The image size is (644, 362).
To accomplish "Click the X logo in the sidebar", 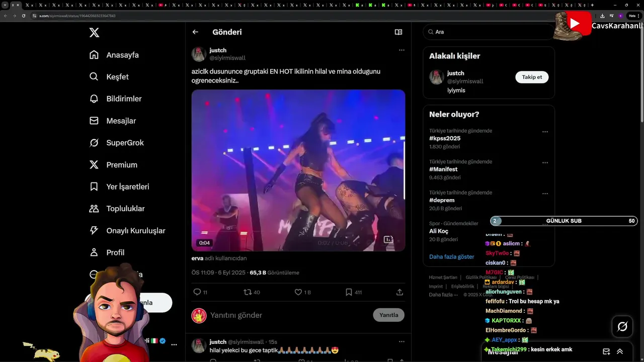I will click(94, 33).
